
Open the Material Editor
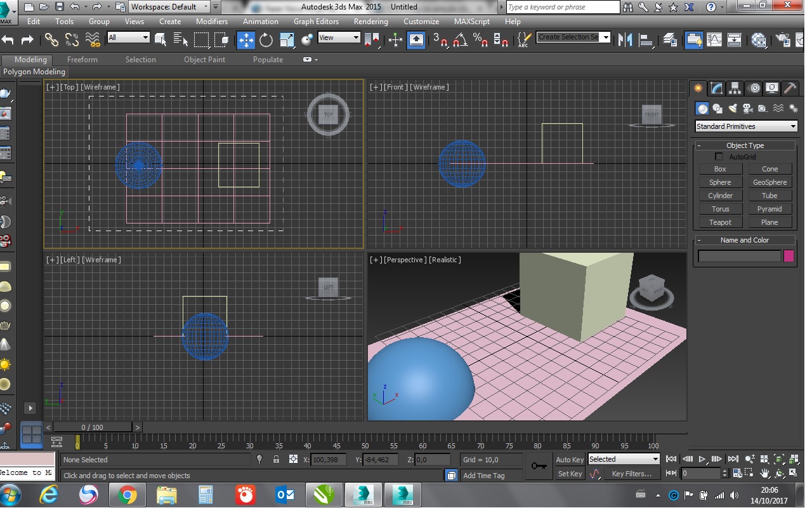(x=759, y=40)
